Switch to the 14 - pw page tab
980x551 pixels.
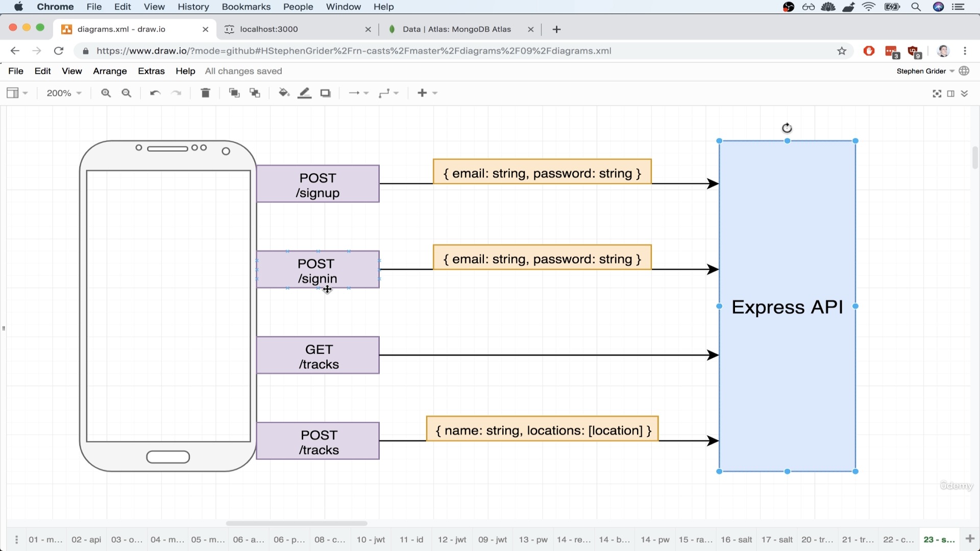tap(655, 539)
